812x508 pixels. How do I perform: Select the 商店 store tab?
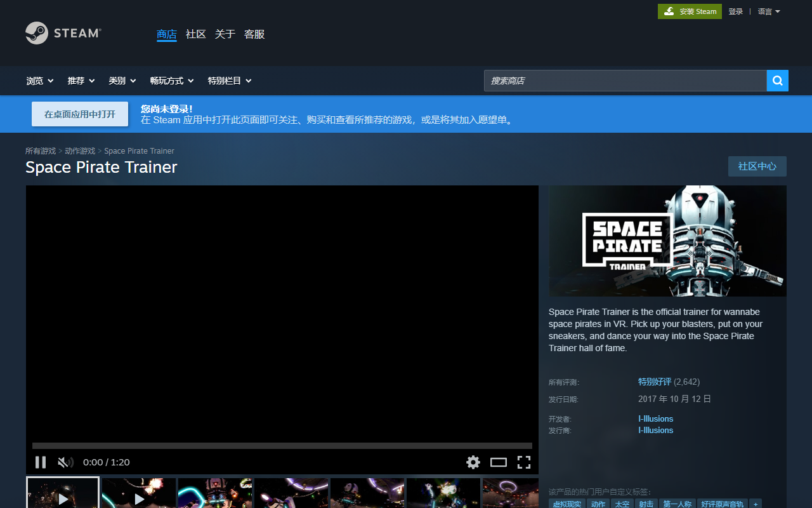pos(167,34)
